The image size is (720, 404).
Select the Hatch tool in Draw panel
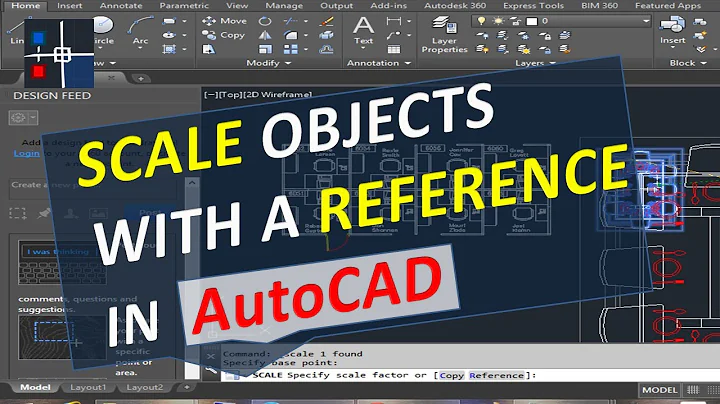[x=169, y=49]
